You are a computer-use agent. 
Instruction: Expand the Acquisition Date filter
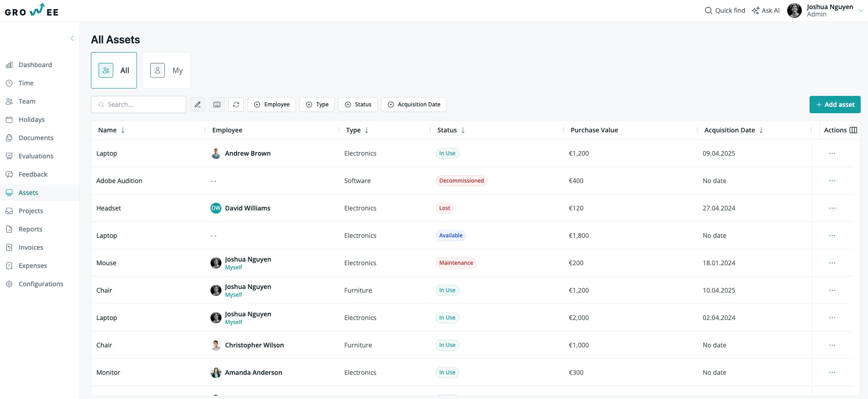(414, 105)
